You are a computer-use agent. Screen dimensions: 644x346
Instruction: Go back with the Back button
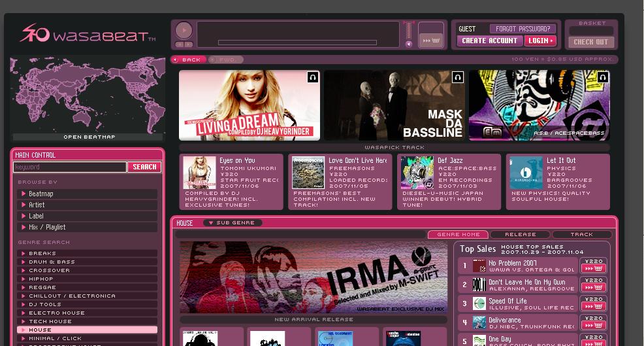[x=189, y=60]
